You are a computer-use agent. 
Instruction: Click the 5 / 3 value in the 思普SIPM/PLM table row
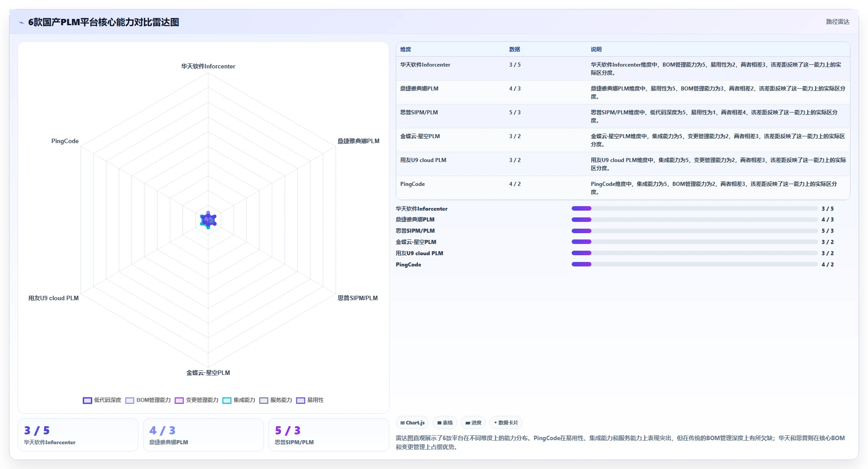tap(515, 113)
